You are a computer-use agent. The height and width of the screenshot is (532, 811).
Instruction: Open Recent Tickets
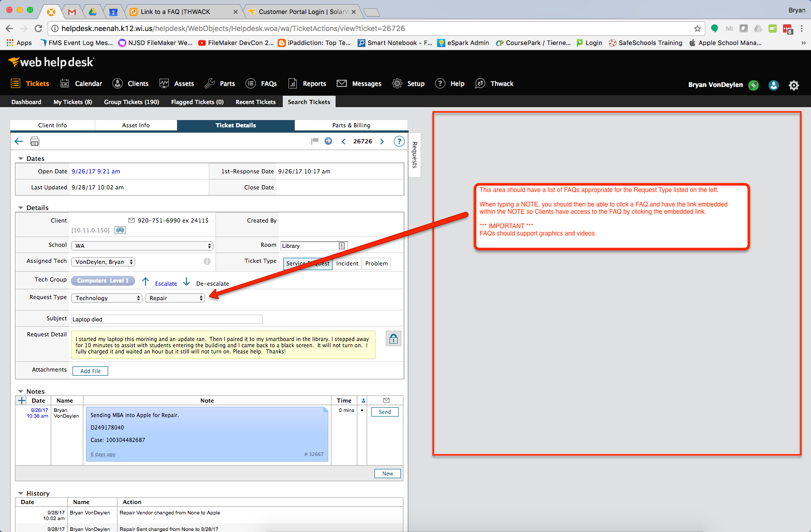point(256,102)
